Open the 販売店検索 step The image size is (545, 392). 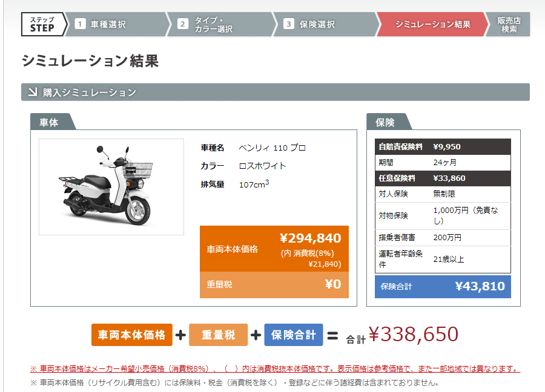click(508, 24)
